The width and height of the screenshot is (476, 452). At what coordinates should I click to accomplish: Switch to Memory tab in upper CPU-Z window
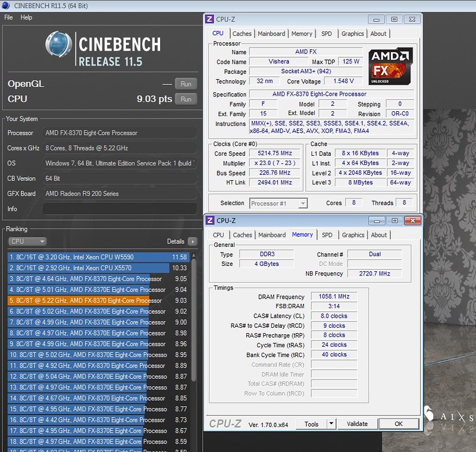click(x=302, y=34)
